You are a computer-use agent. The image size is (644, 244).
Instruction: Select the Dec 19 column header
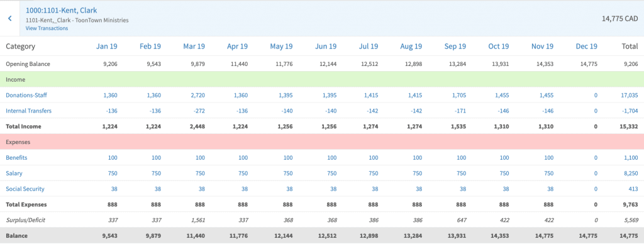[587, 47]
